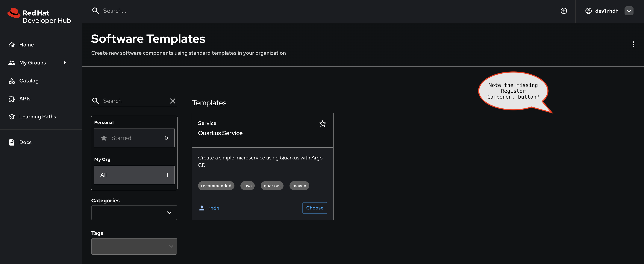Image resolution: width=644 pixels, height=264 pixels.
Task: Click the java tag chip
Action: coord(247,186)
